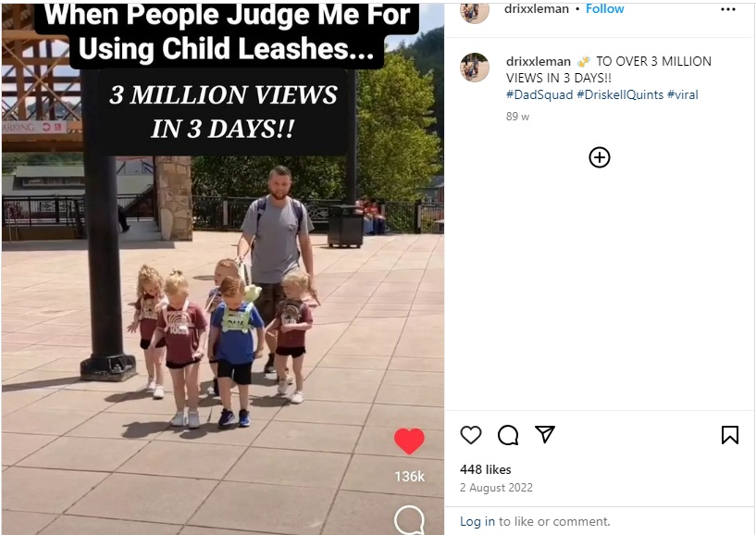Click the header profile avatar
Screen dimensions: 756x535
[x=475, y=10]
